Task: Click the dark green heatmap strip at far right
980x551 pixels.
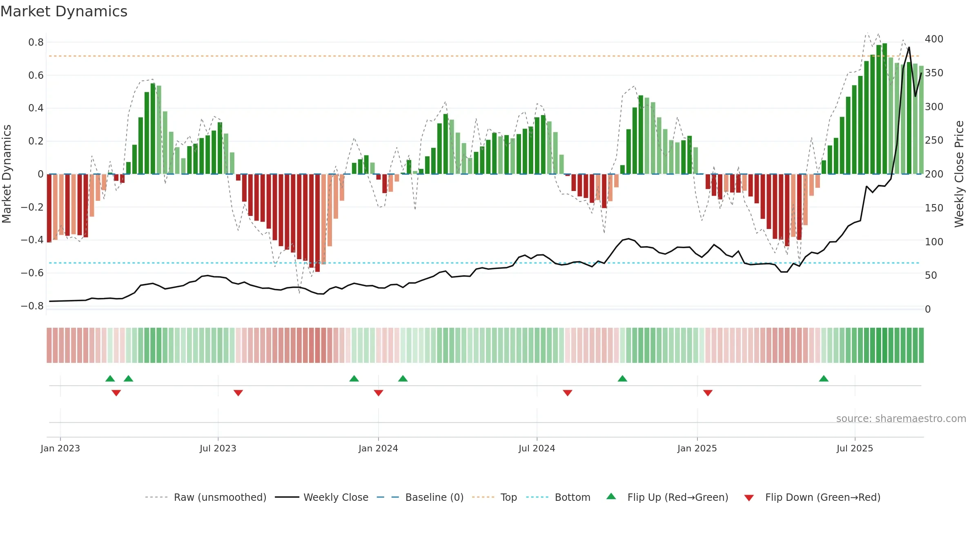Action: tap(921, 345)
